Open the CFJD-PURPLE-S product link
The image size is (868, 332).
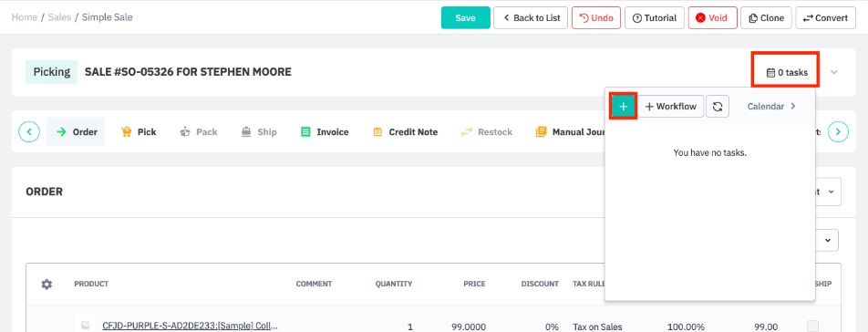click(x=190, y=327)
